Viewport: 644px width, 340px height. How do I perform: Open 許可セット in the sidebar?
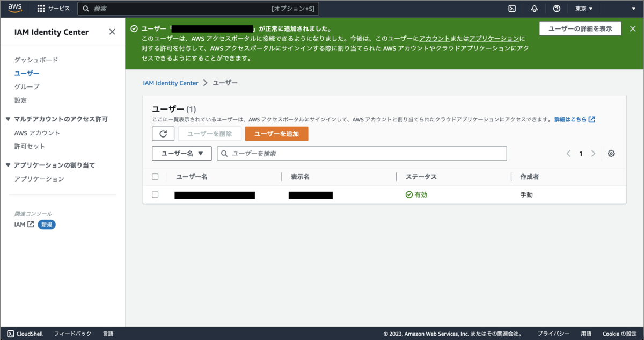(x=30, y=146)
